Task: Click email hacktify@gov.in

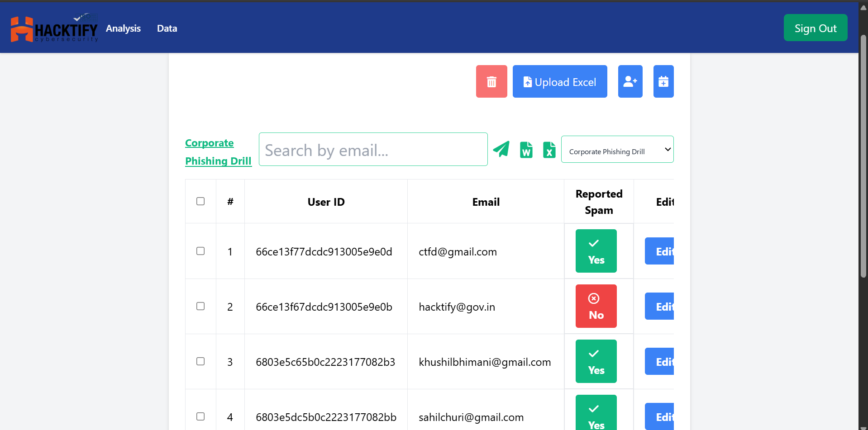Action: click(457, 307)
